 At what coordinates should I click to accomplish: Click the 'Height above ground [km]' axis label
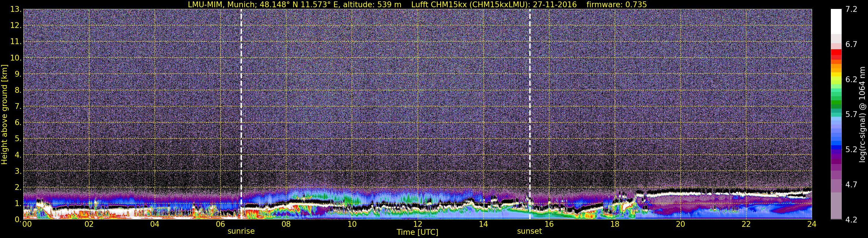coord(4,114)
